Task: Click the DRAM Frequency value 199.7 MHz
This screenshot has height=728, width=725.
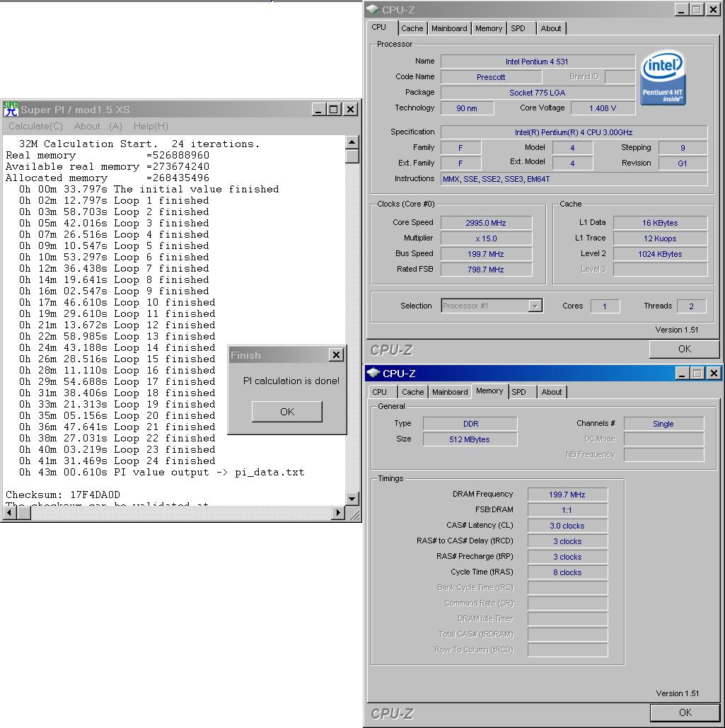Action: click(567, 495)
